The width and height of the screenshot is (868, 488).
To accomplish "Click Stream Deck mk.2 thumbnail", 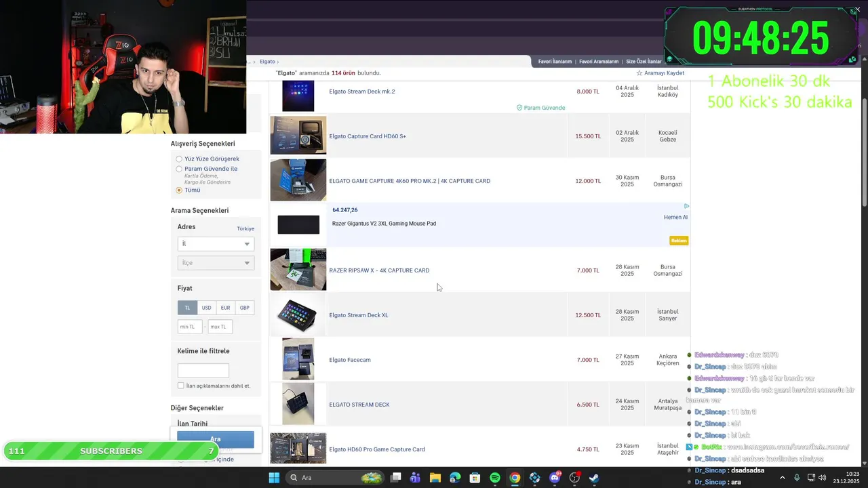I will [x=298, y=96].
